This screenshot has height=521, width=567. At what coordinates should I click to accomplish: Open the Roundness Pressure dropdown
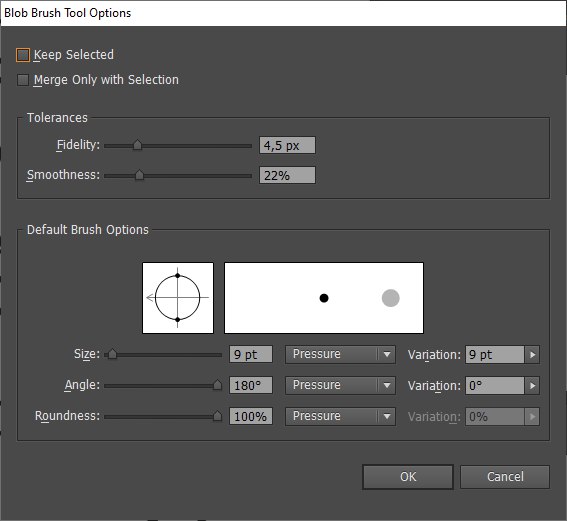coord(340,416)
